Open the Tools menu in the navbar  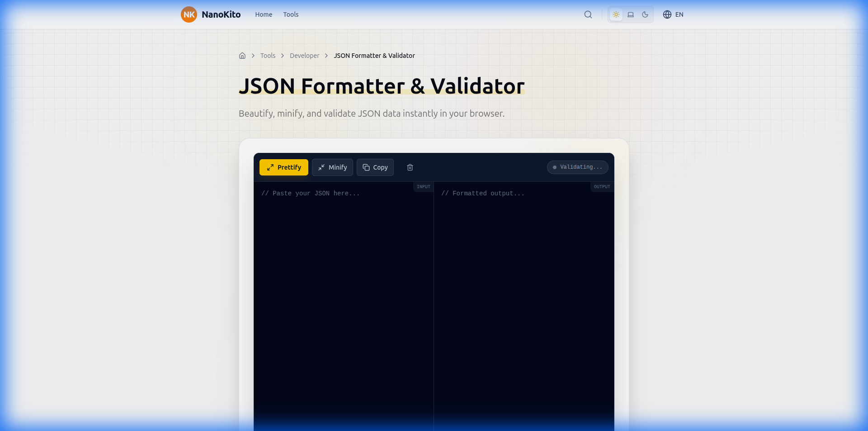[291, 14]
